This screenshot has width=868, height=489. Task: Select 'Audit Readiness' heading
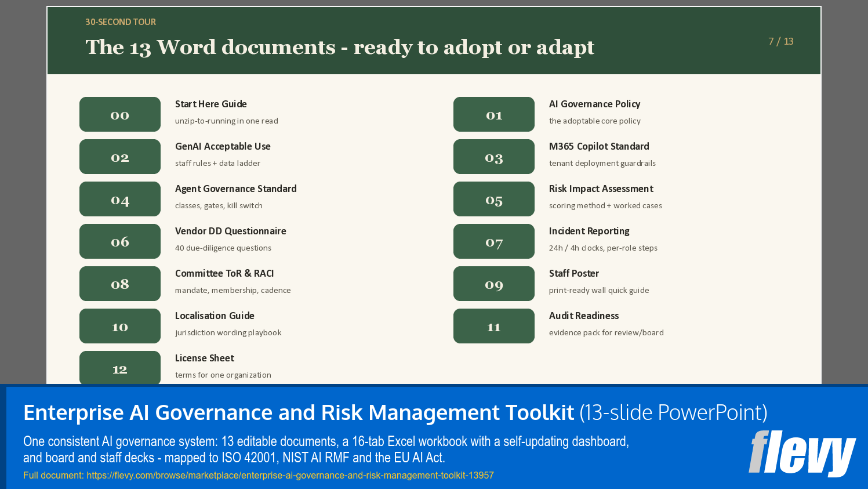584,316
